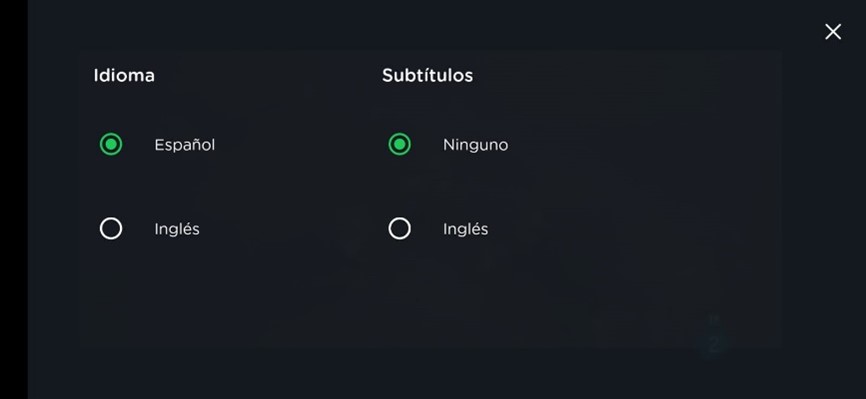
Task: Click the Inglés label under Subtítulos
Action: tap(466, 229)
